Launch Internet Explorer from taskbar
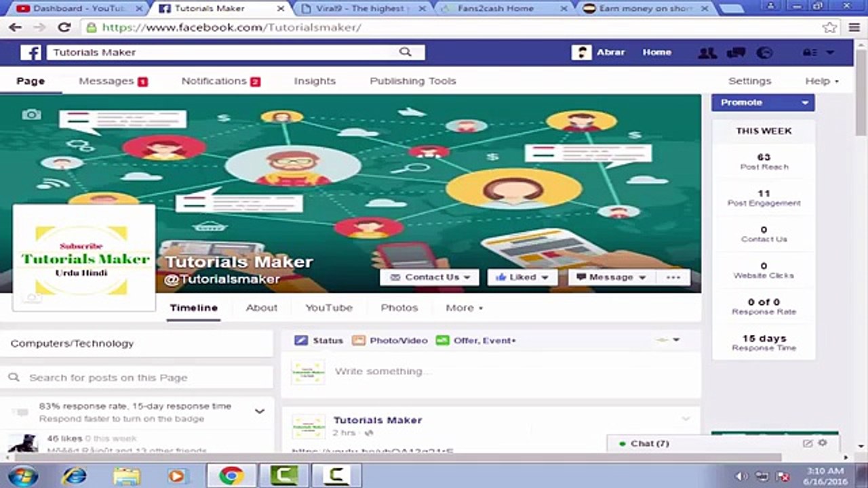Viewport: 868px width, 488px height. (x=73, y=476)
